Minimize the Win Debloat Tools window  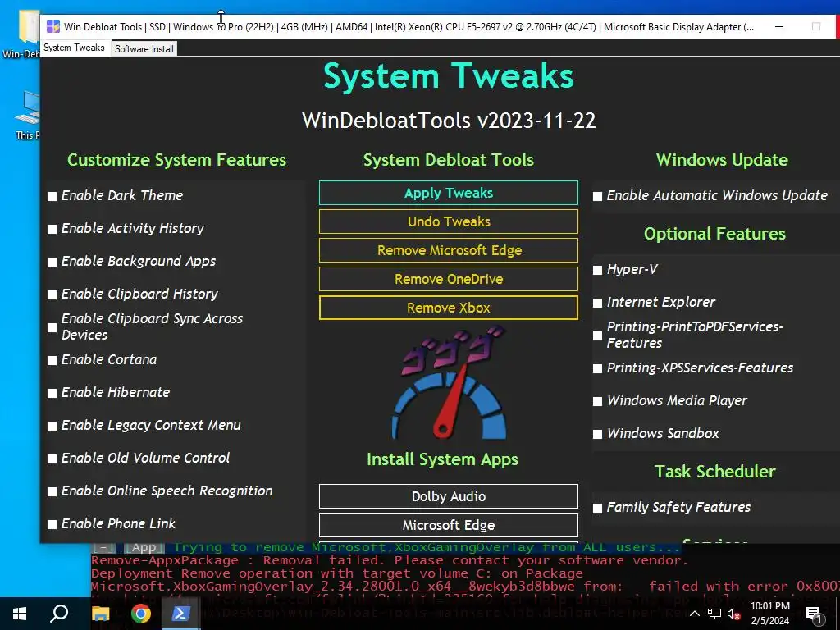779,27
